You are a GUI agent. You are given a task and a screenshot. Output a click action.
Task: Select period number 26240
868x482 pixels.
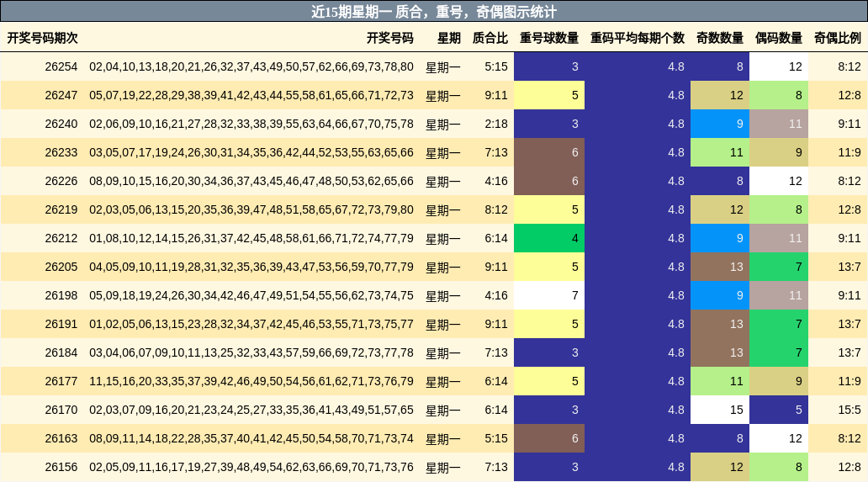pos(61,124)
